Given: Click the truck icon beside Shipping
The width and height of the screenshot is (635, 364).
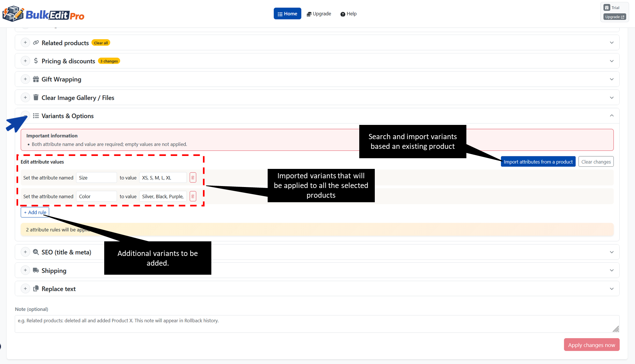Looking at the screenshot, I should click(x=36, y=270).
